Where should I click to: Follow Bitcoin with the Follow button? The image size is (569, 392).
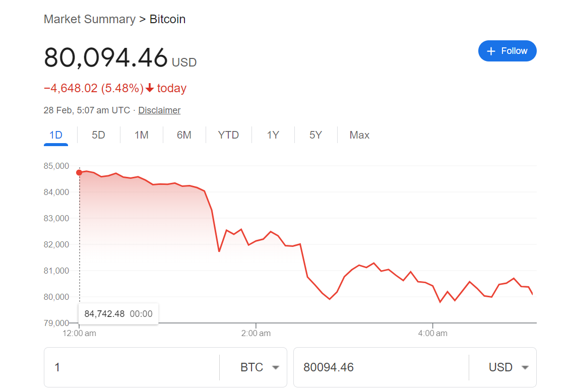(x=507, y=51)
